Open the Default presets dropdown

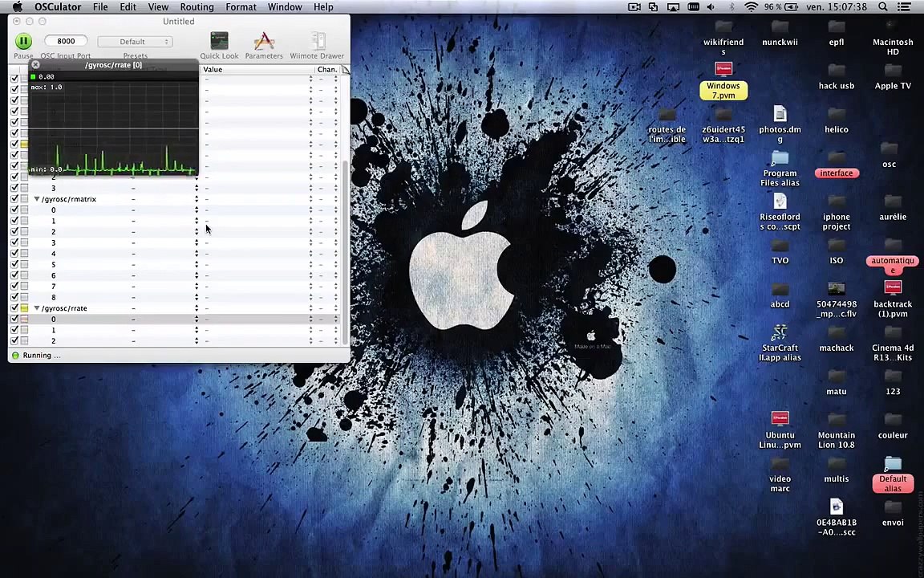tap(135, 42)
